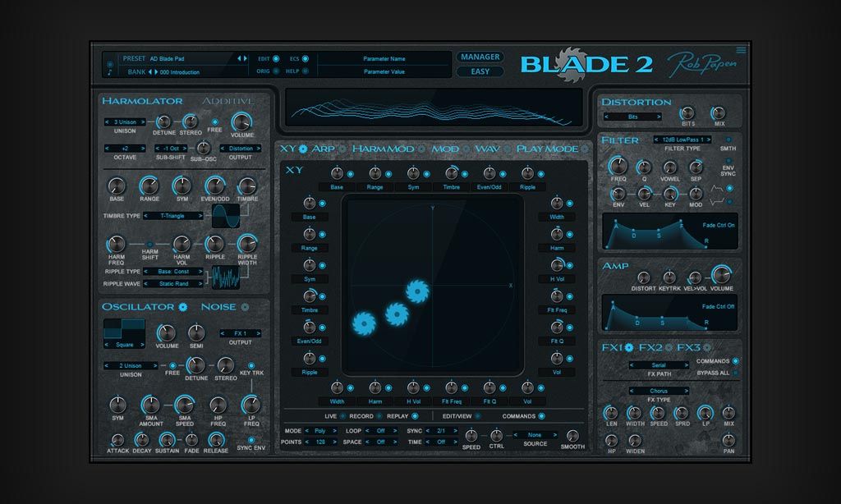841x504 pixels.
Task: Click the chorus LEN knob
Action: pos(611,413)
